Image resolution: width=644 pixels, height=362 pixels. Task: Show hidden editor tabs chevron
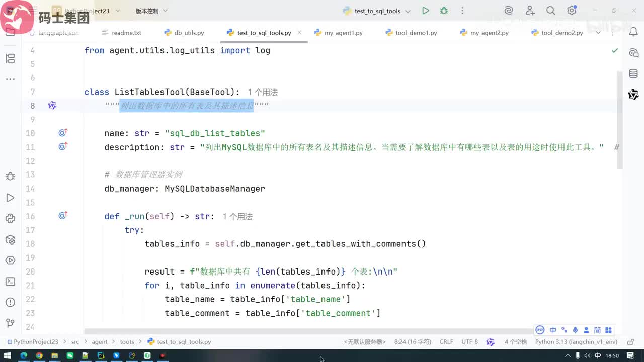point(598,33)
